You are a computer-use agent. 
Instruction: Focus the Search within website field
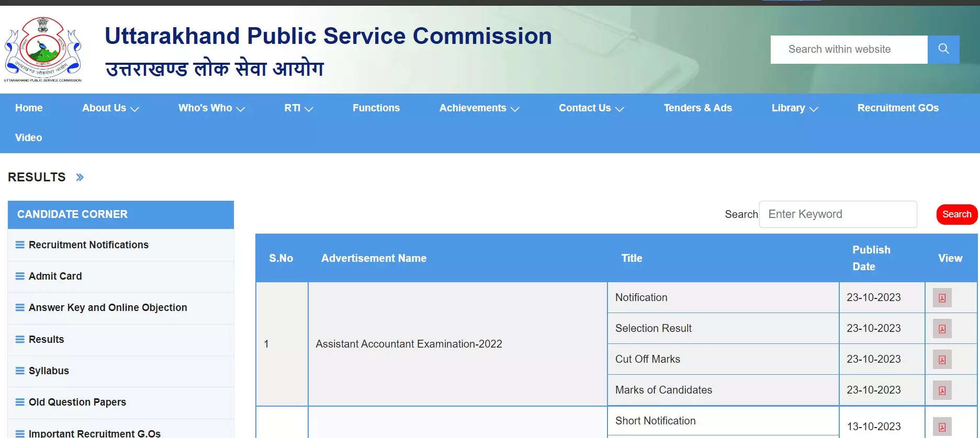tap(849, 50)
